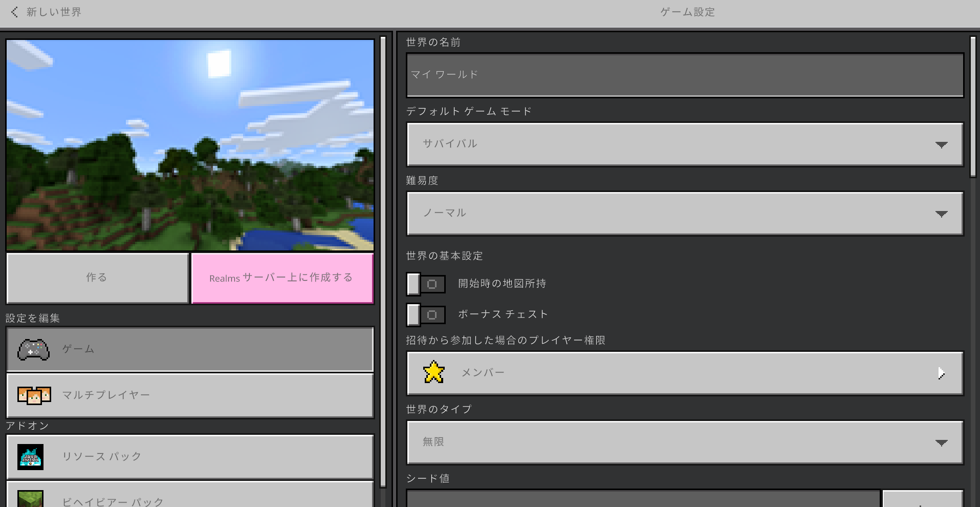Click the 世界の名前 text field
This screenshot has width=980, height=507.
point(685,75)
